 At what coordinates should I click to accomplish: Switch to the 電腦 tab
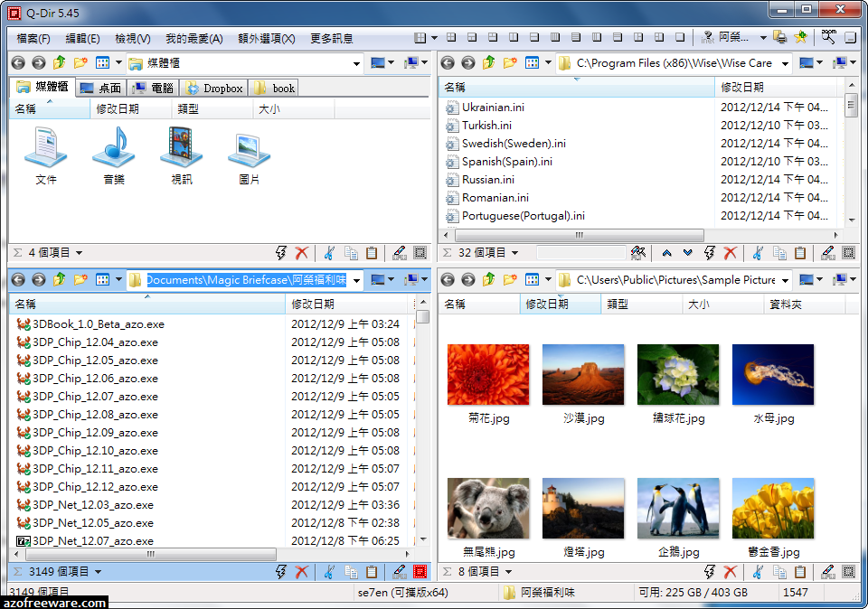[x=155, y=88]
